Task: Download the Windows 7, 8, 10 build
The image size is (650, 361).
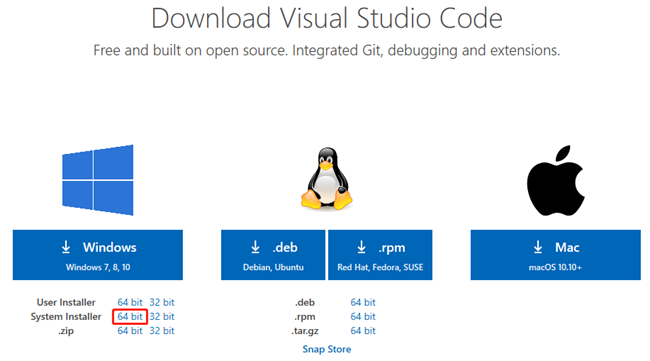Action: pos(98,255)
